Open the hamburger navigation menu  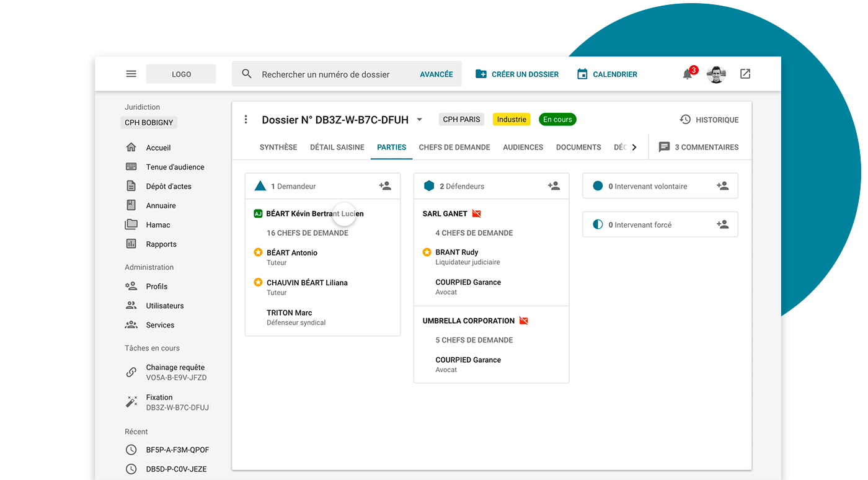tap(131, 74)
